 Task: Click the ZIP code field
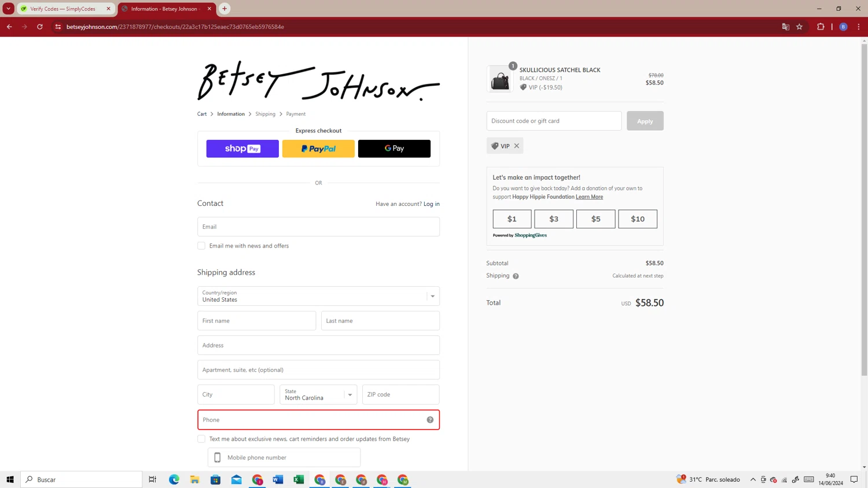[x=400, y=394]
